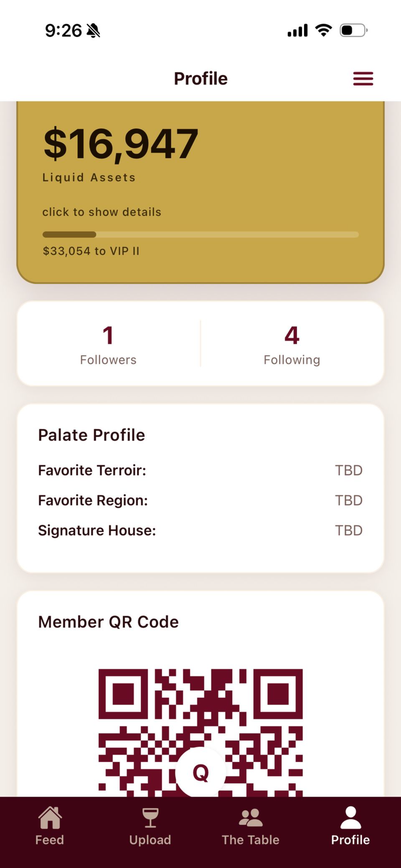
Task: Tap the silent mode bell icon
Action: (x=93, y=31)
